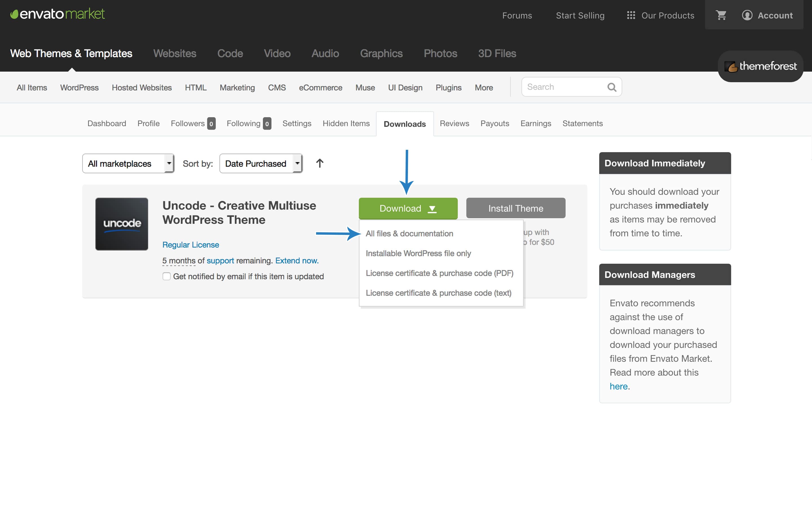Click the support link
The width and height of the screenshot is (812, 508).
(220, 261)
